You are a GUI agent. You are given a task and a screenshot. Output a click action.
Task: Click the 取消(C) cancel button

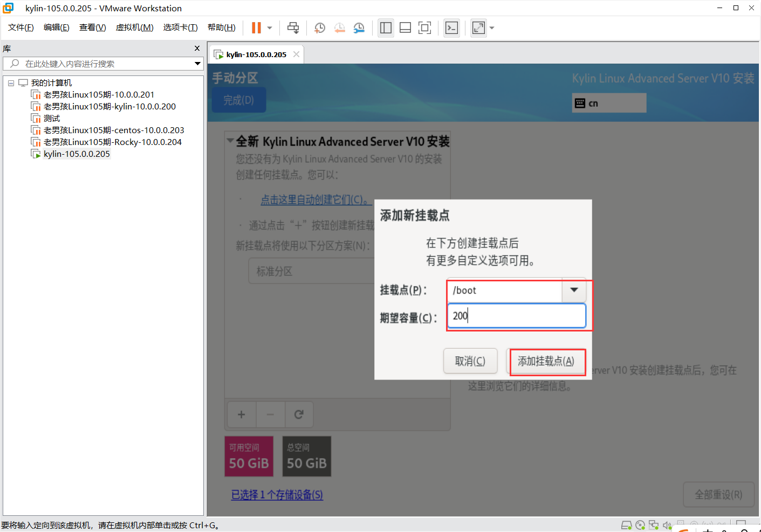470,361
